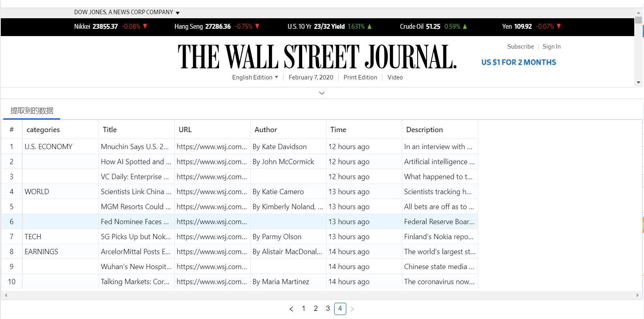This screenshot has width=644, height=319.
Task: Click the Nikkei ticker quote
Action: tap(111, 26)
